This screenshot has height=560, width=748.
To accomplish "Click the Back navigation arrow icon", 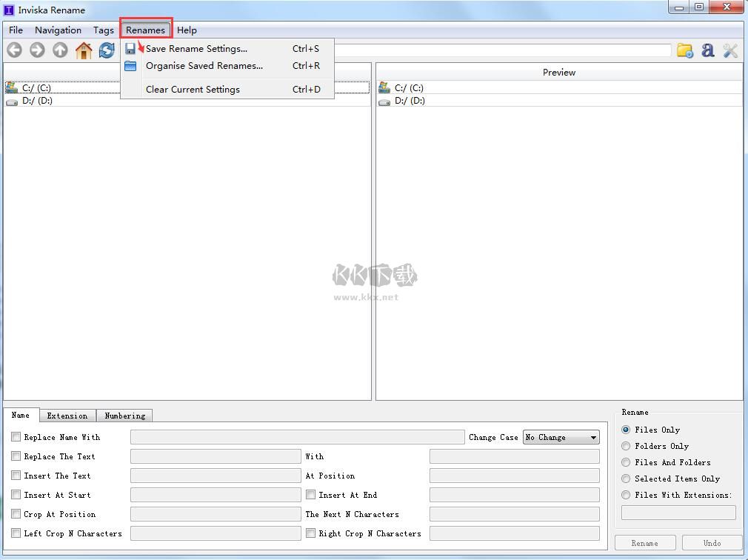I will click(x=14, y=50).
